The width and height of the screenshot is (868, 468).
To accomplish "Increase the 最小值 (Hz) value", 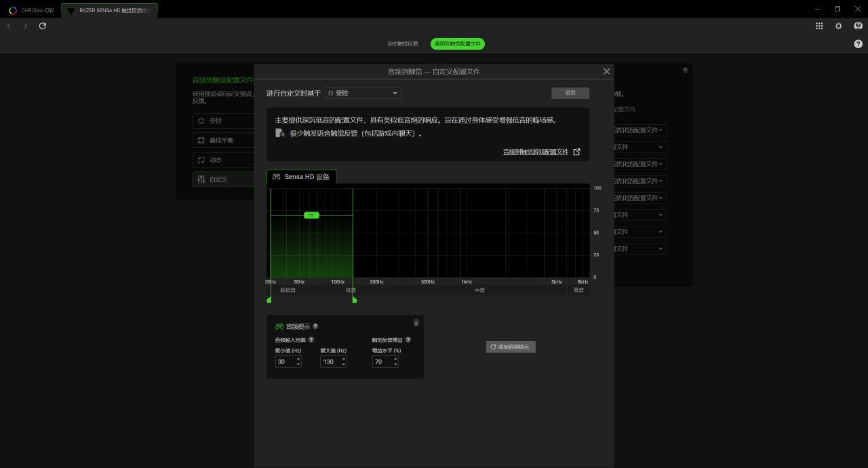I will [298, 359].
